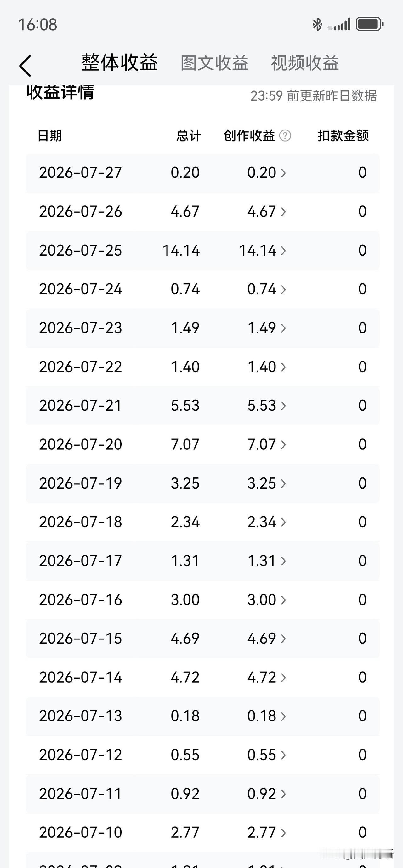Click the 4.67 creation income on 2026-07-26

click(x=262, y=211)
